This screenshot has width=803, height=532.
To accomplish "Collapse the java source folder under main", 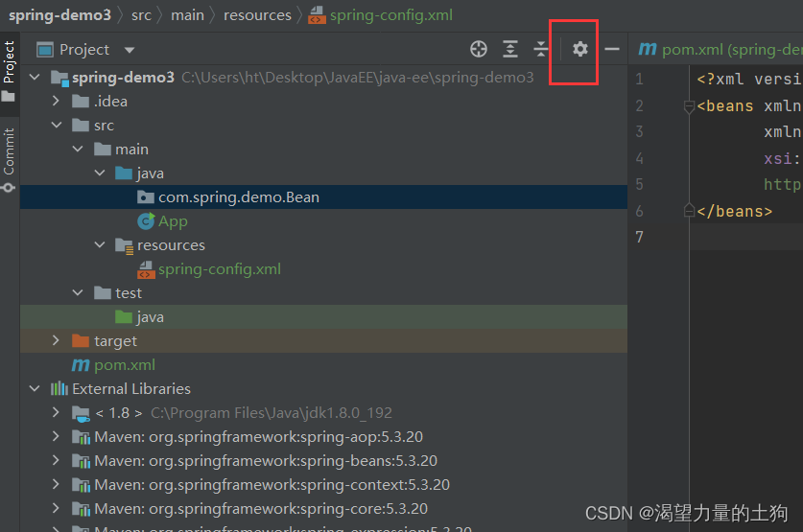I will [x=100, y=173].
